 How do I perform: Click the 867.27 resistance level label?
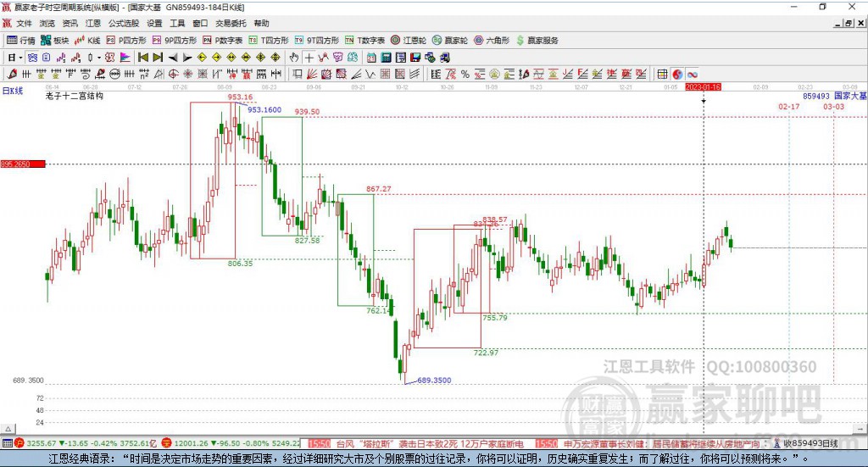pos(379,189)
